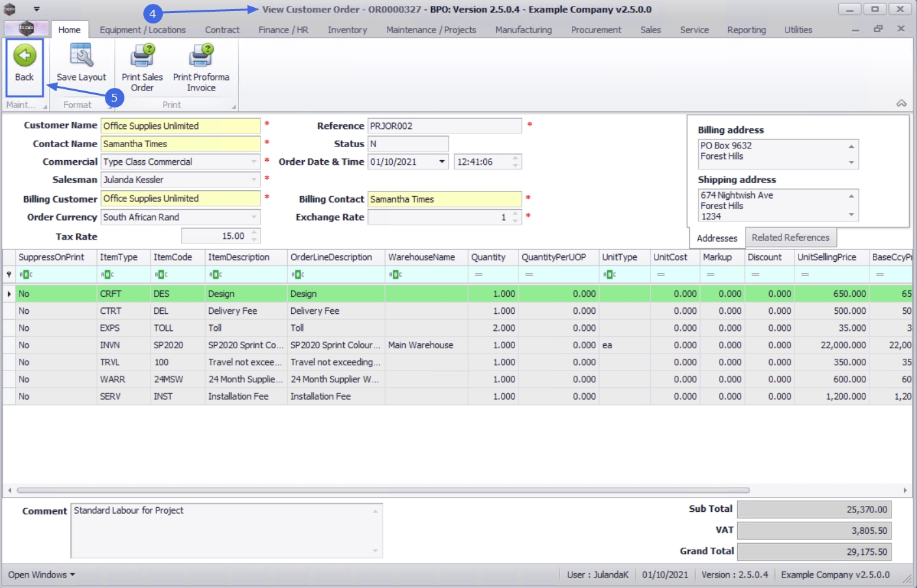Click the UnitType filter condition icon
Image resolution: width=917 pixels, height=588 pixels.
point(610,275)
